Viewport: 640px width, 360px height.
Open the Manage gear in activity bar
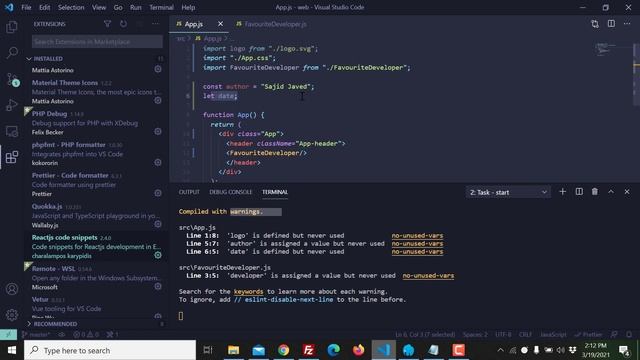12,315
